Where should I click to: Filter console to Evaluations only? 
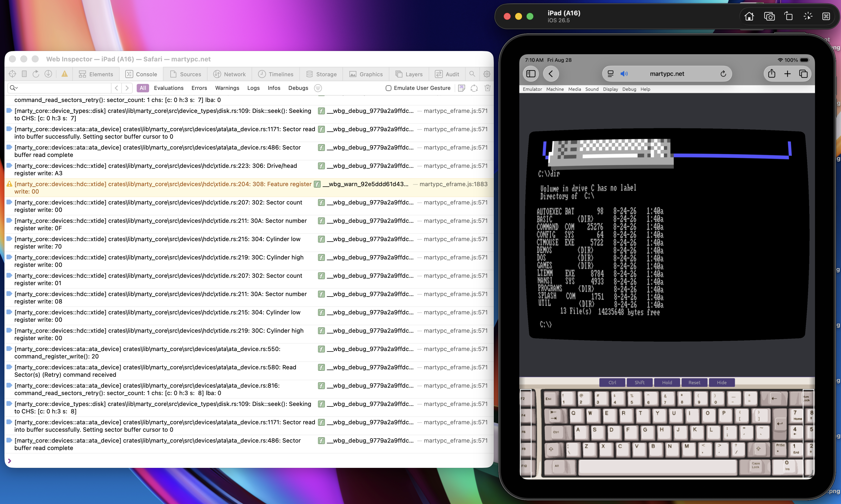(168, 88)
